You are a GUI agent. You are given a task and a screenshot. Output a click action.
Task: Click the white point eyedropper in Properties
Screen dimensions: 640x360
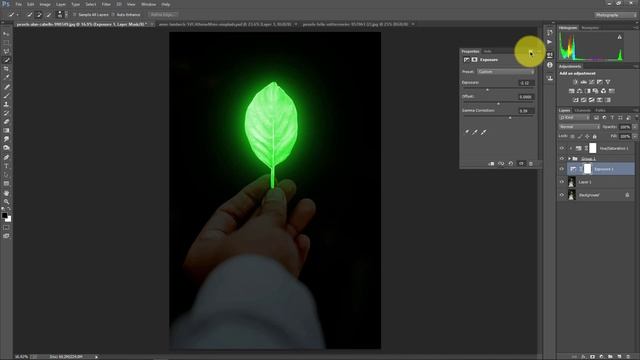coord(484,132)
